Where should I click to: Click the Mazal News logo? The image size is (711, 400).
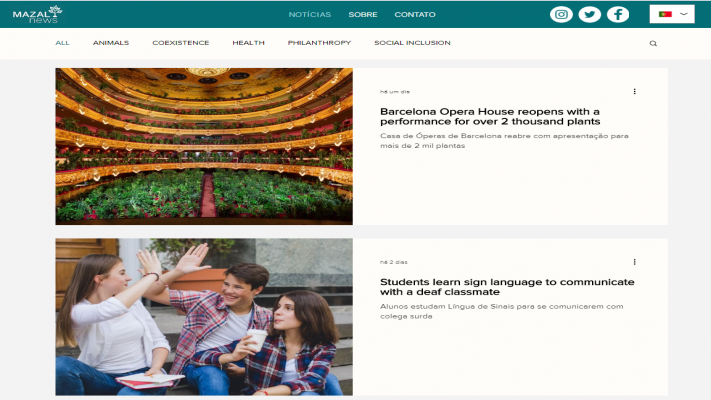click(x=38, y=14)
